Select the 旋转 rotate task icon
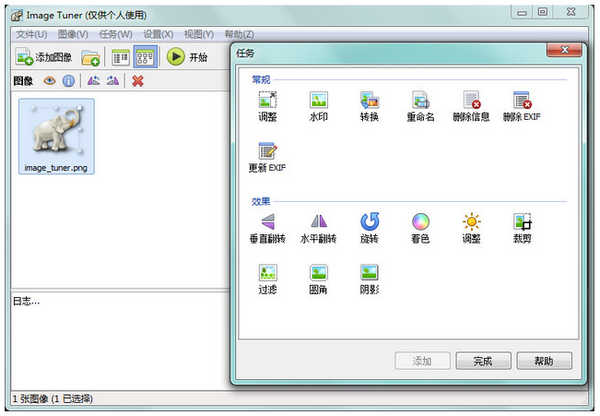This screenshot has width=600, height=416. click(369, 228)
